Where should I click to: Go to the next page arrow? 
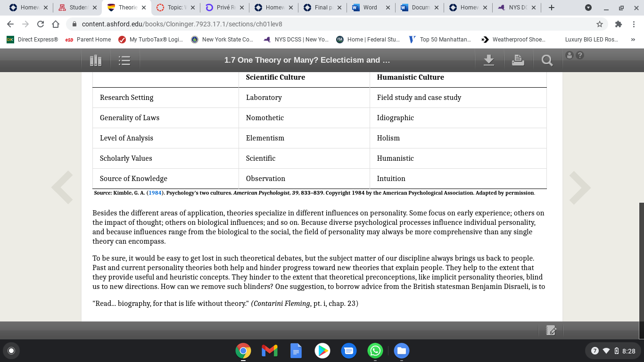tap(580, 188)
